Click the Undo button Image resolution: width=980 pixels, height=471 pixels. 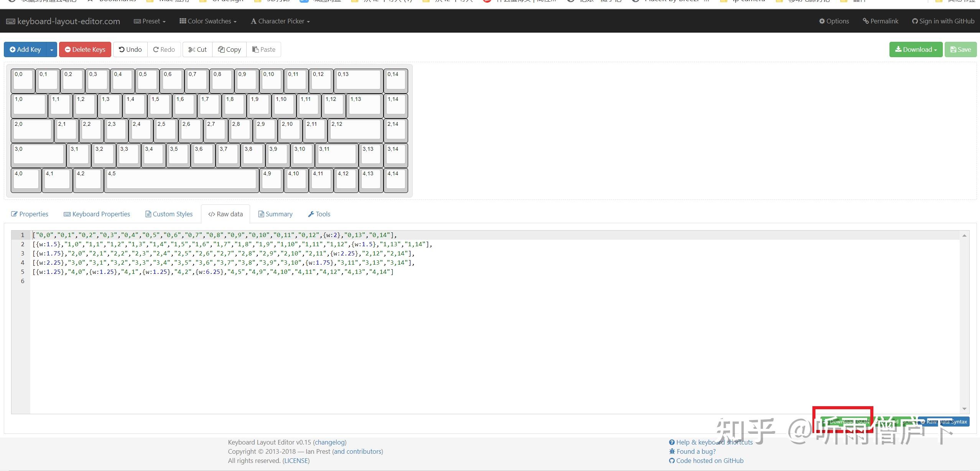pos(130,49)
